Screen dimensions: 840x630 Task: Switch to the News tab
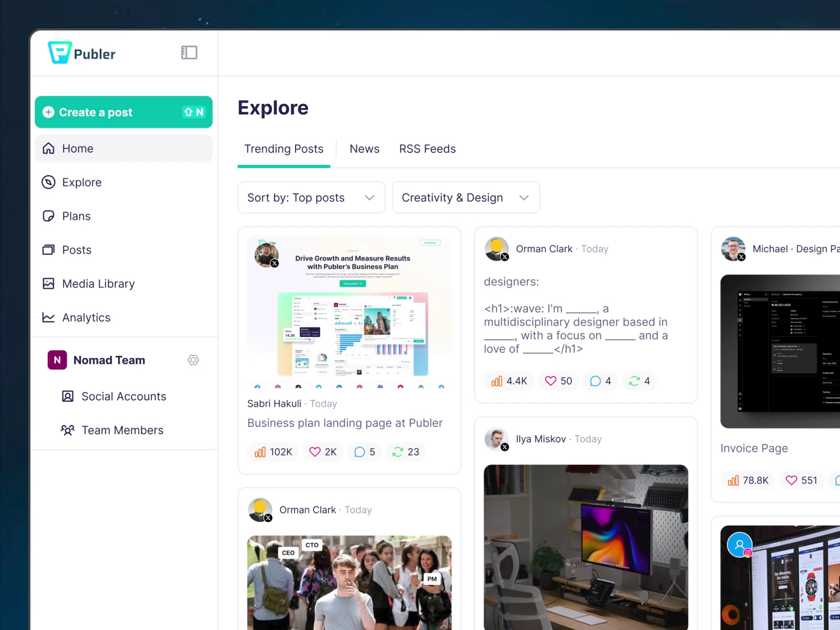(x=364, y=149)
